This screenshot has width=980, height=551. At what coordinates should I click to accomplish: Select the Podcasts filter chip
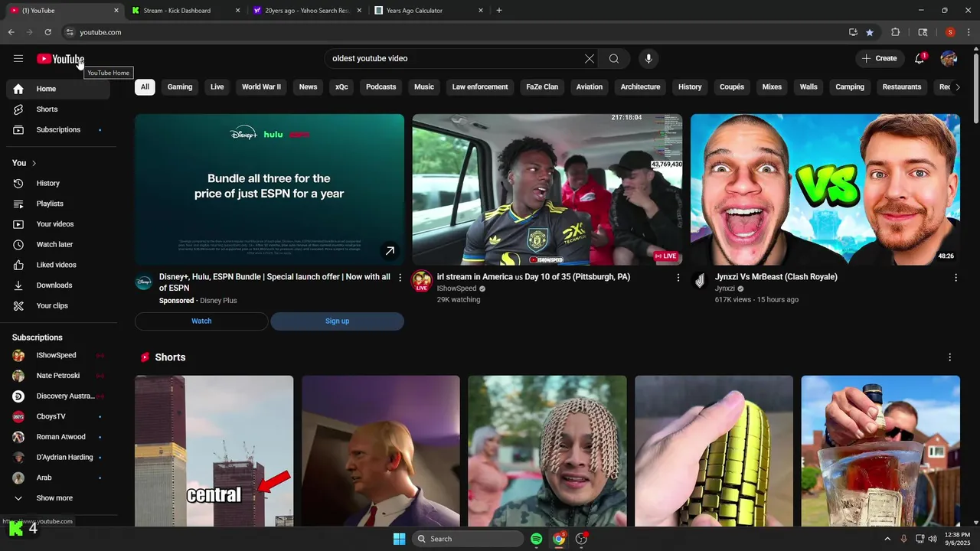(x=381, y=87)
